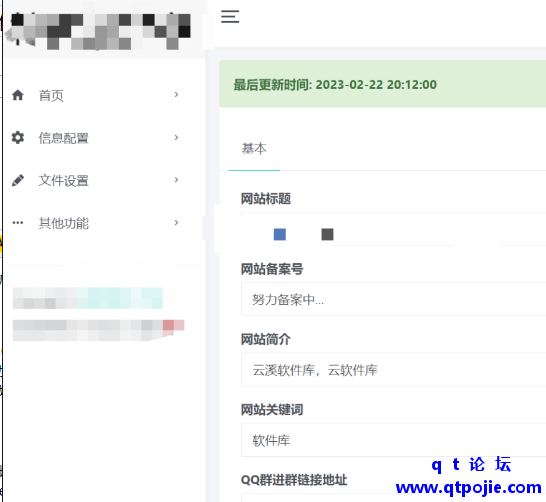Screen dimensions: 546x502
Task: Expand the 其他功能 chevron arrow
Action: pos(176,223)
